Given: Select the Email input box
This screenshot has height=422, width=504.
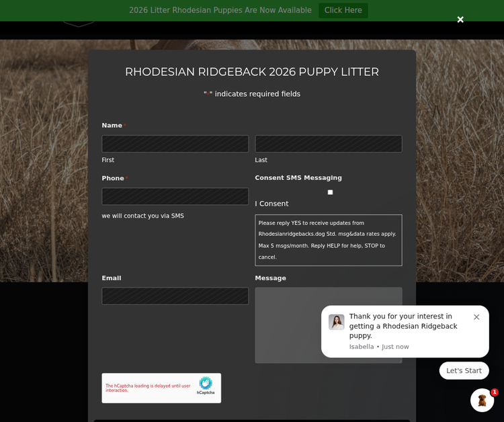Looking at the screenshot, I should click(x=175, y=296).
